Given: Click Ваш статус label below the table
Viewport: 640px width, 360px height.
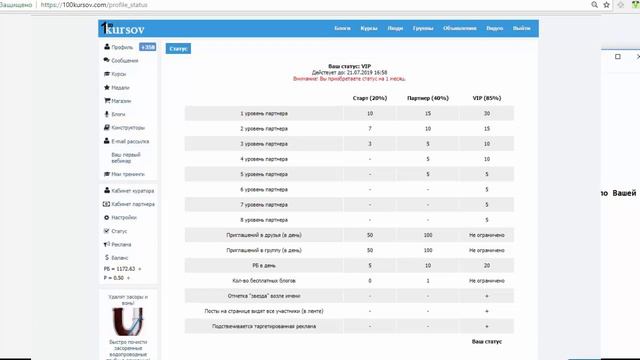Looking at the screenshot, I should [x=487, y=342].
